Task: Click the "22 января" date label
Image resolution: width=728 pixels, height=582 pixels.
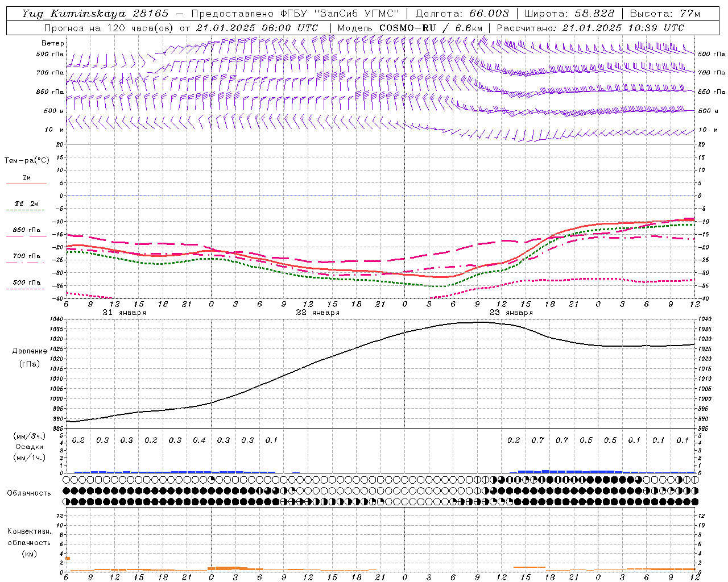Action: click(x=317, y=313)
